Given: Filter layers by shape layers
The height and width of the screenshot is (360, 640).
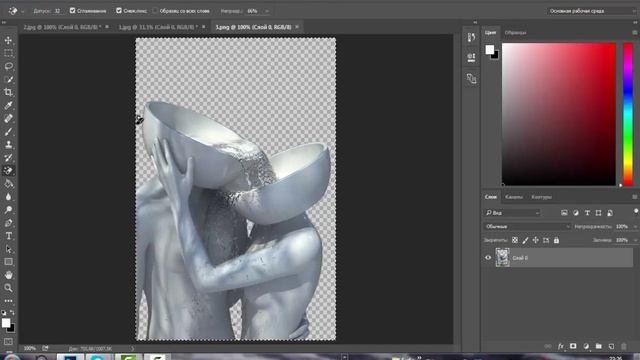Looking at the screenshot, I should tap(598, 213).
